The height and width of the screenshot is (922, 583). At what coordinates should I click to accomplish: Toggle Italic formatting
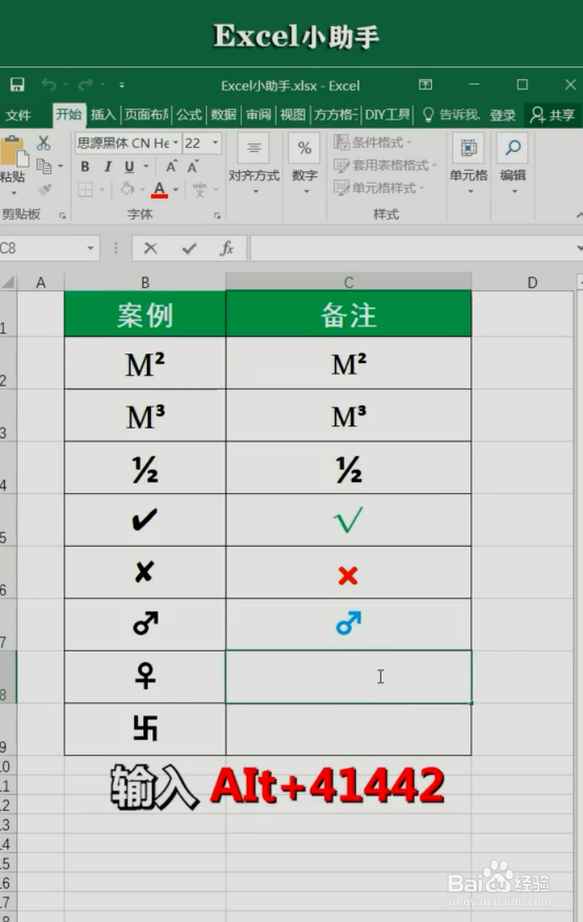tap(107, 166)
